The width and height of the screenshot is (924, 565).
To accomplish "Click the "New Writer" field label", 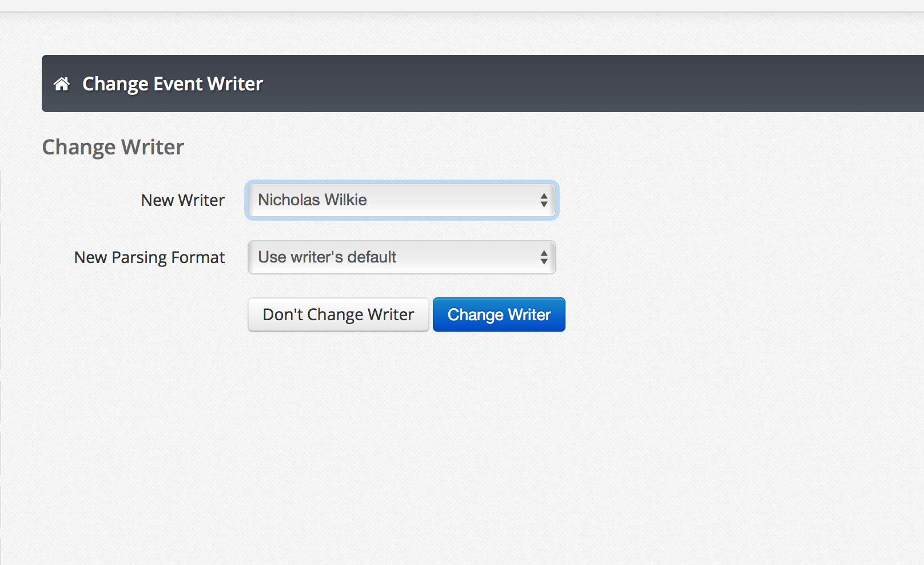I will (183, 200).
